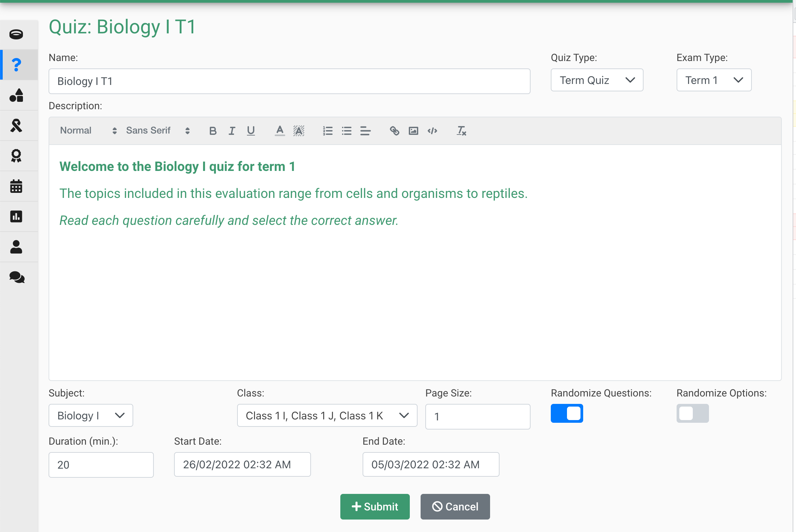Insert an ordered numbered list
The height and width of the screenshot is (532, 796).
(328, 130)
